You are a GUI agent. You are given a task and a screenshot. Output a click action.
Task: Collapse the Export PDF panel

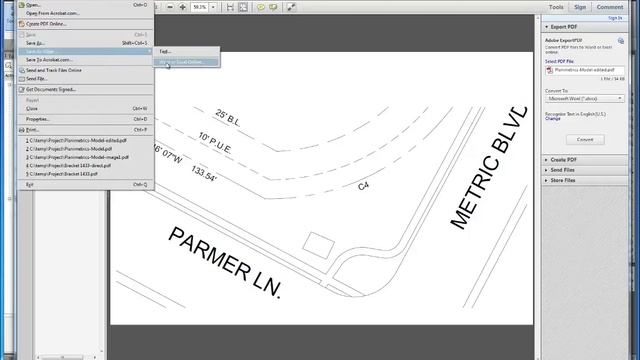(547, 27)
